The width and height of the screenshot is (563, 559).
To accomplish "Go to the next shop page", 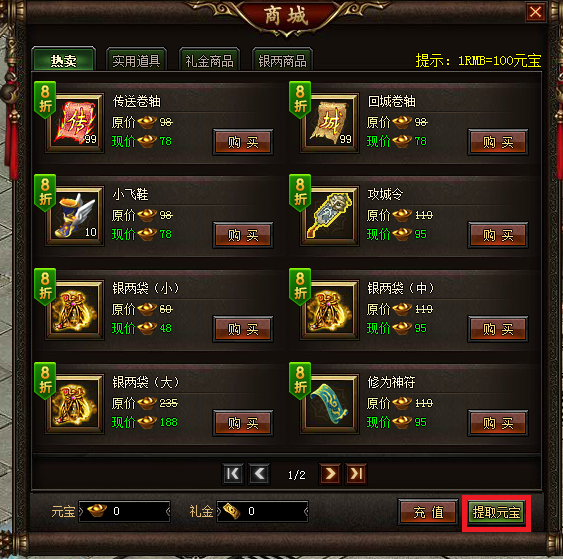I will (x=330, y=474).
